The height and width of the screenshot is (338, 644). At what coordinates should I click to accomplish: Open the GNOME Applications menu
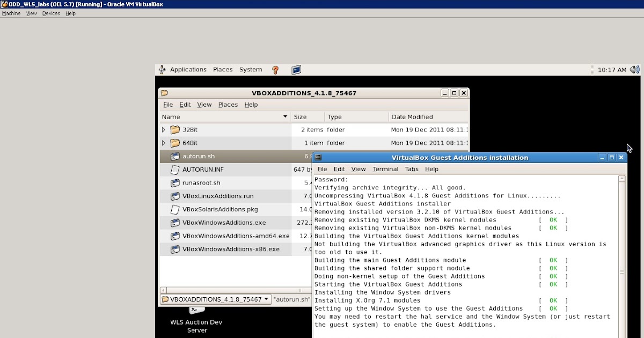tap(188, 70)
